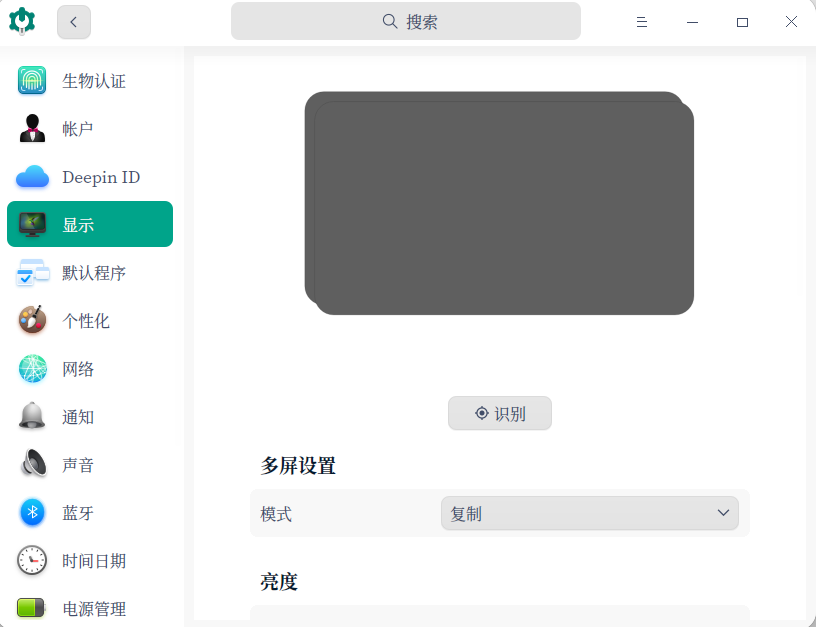This screenshot has height=627, width=816.
Task: Click the Control Center gear logo
Action: coord(22,21)
